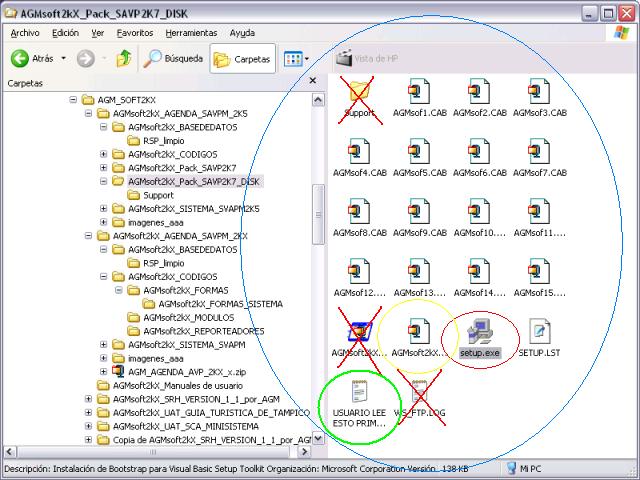Expand the AGMsoft2kX_SISTEMA_SVAPM node
640x480 pixels.
(x=104, y=344)
